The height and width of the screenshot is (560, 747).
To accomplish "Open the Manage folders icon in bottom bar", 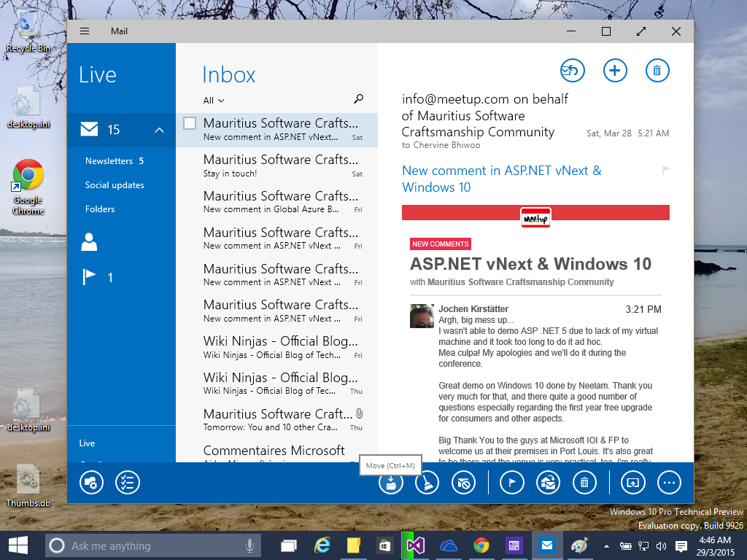I will coord(91,483).
